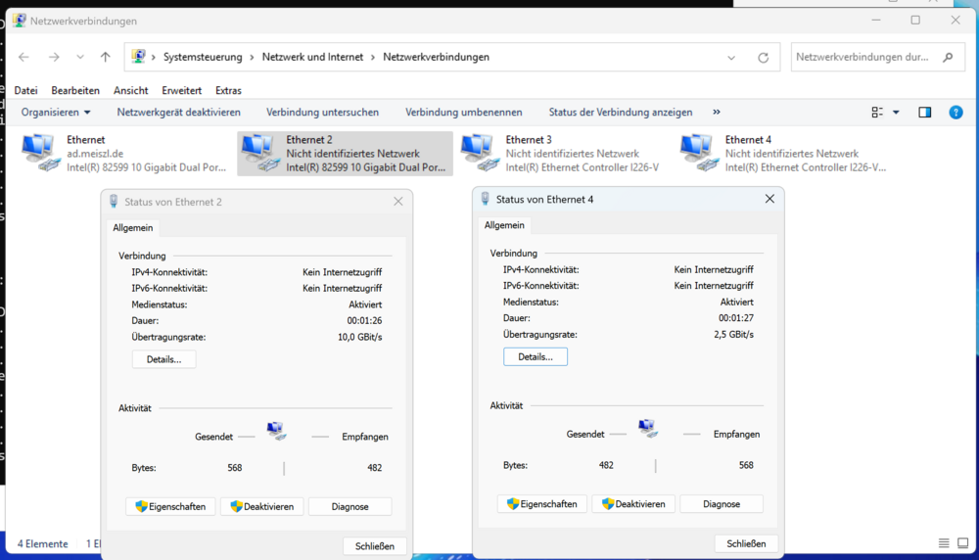979x560 pixels.
Task: Click the Status von Ethernet 2 title icon
Action: tap(114, 201)
